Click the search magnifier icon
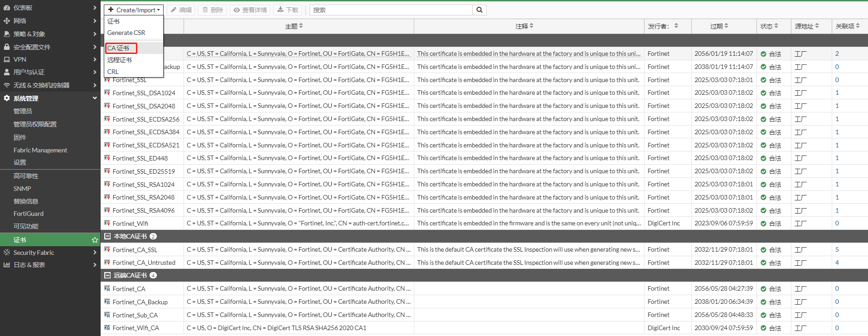The width and height of the screenshot is (868, 336). [479, 10]
